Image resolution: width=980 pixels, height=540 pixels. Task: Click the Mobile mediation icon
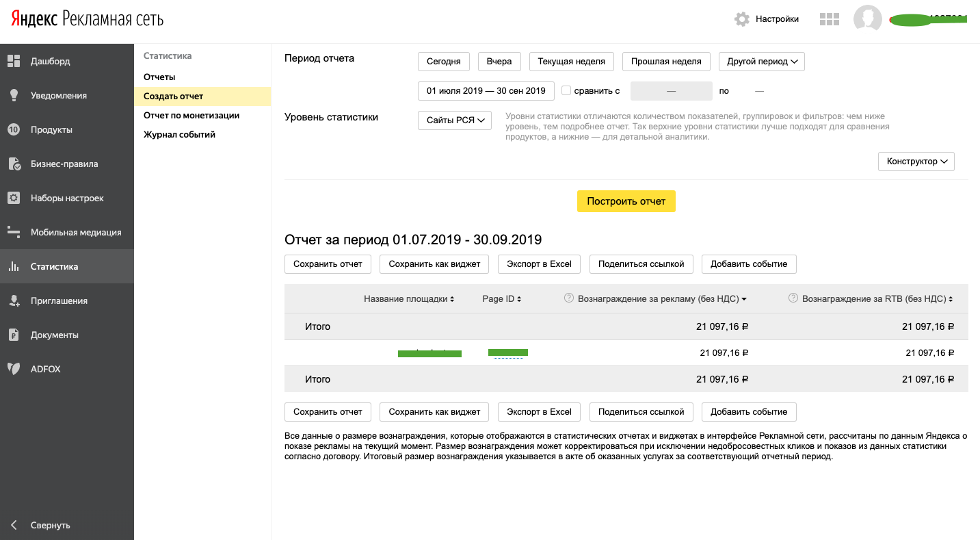[14, 232]
